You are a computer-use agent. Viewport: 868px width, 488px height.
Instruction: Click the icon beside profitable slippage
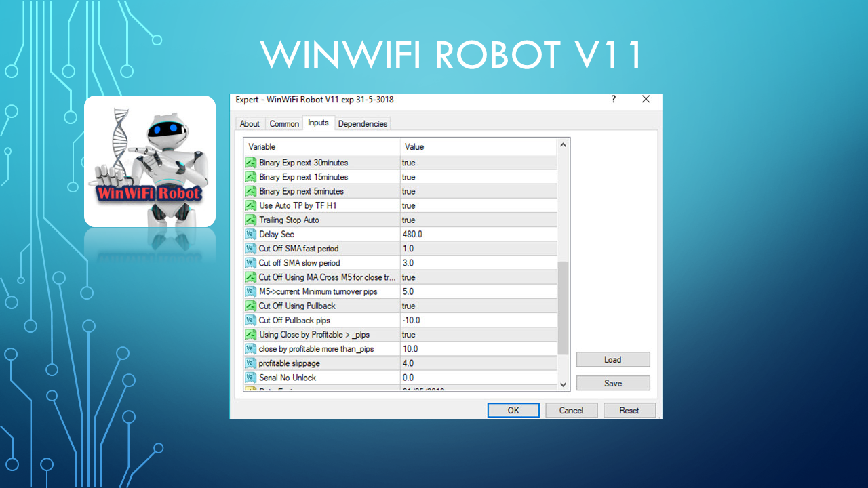(250, 363)
